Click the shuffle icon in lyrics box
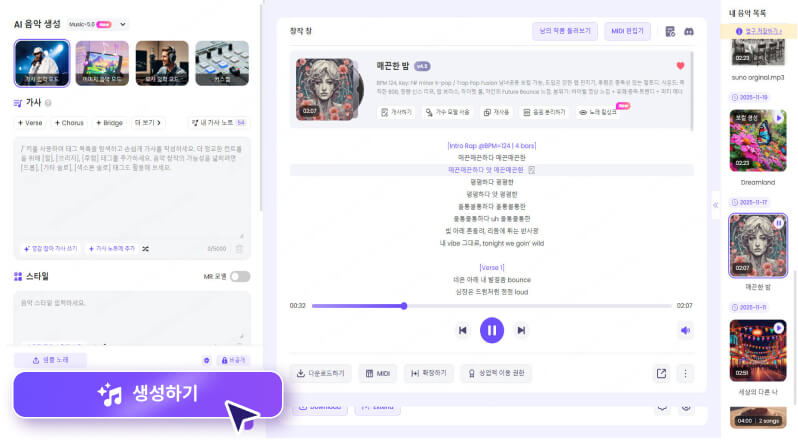The height and width of the screenshot is (443, 798). click(x=145, y=248)
